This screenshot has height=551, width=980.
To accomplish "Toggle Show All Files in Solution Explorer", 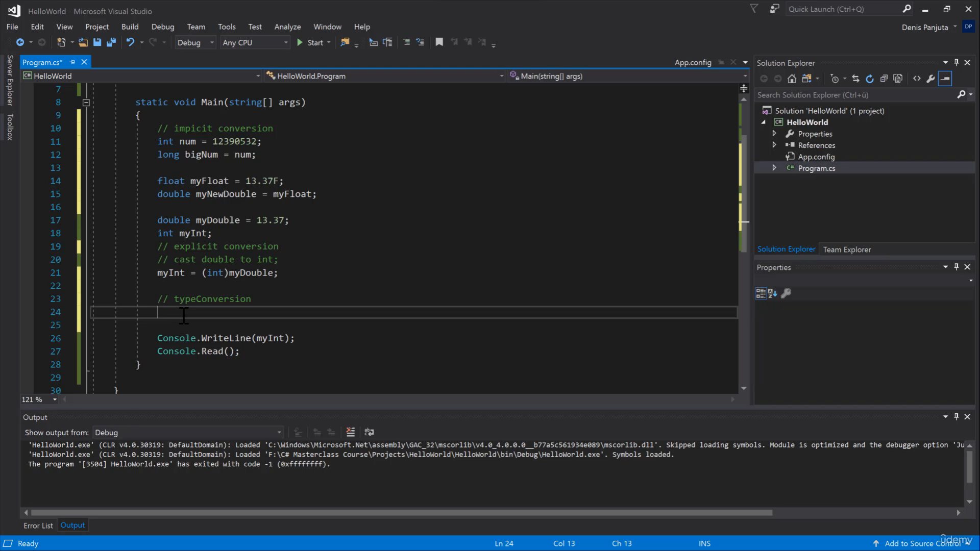I will (x=898, y=79).
